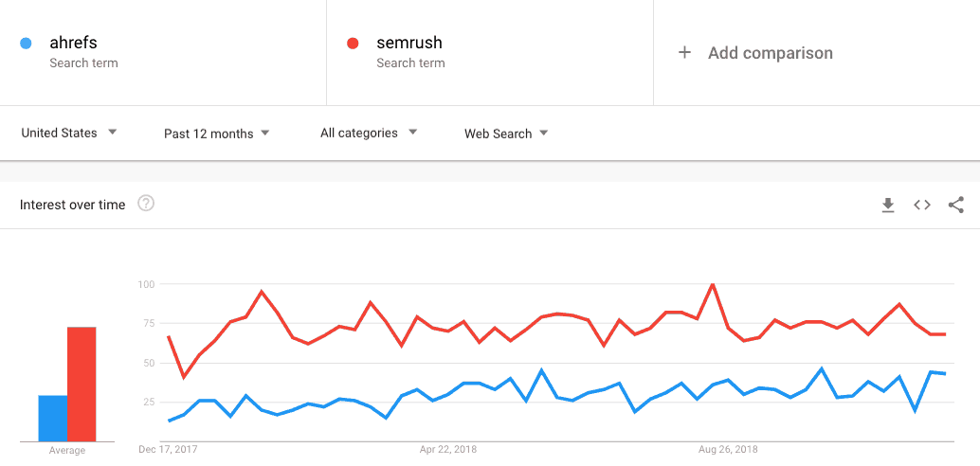Change the Web Search type dropdown
Viewport: 980px width, 466px height.
point(505,134)
